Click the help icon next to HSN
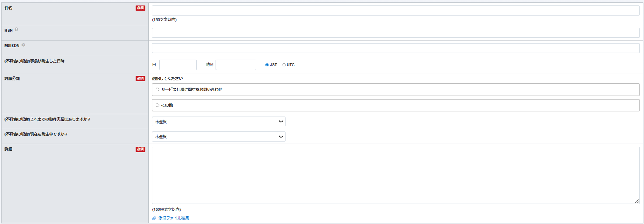Image resolution: width=644 pixels, height=224 pixels. [16, 29]
